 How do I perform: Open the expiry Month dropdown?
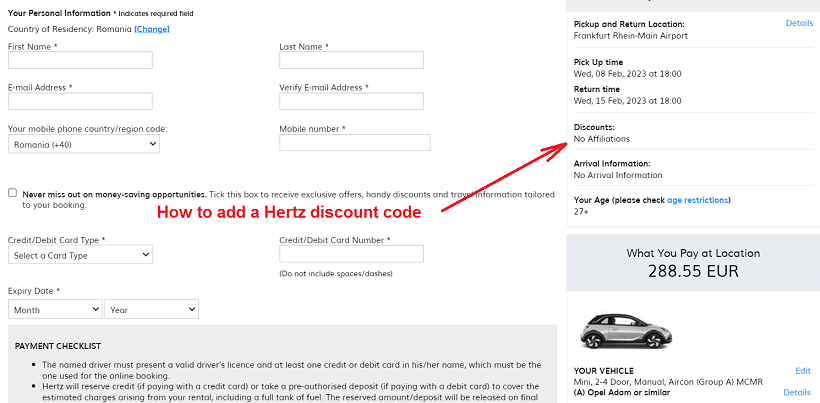click(x=55, y=309)
